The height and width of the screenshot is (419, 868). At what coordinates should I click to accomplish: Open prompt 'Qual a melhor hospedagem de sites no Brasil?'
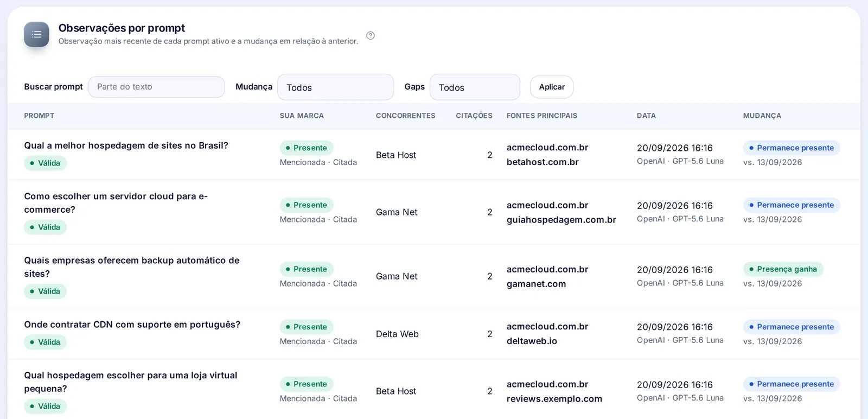tap(126, 145)
